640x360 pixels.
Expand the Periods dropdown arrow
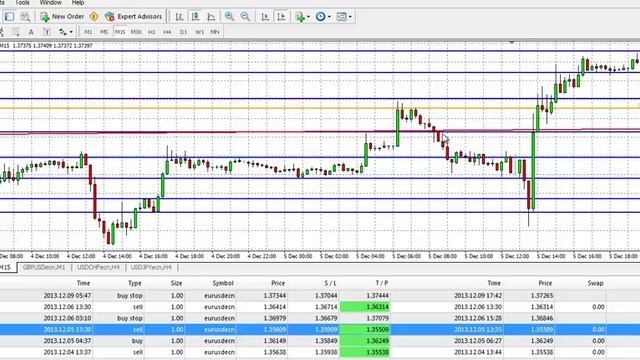click(329, 17)
